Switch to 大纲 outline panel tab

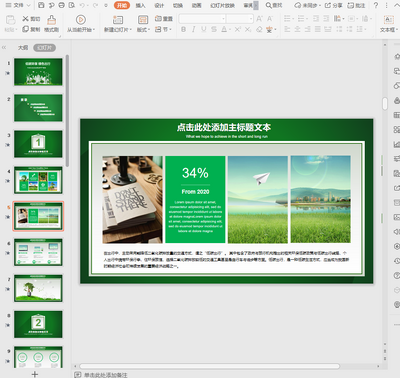(23, 48)
